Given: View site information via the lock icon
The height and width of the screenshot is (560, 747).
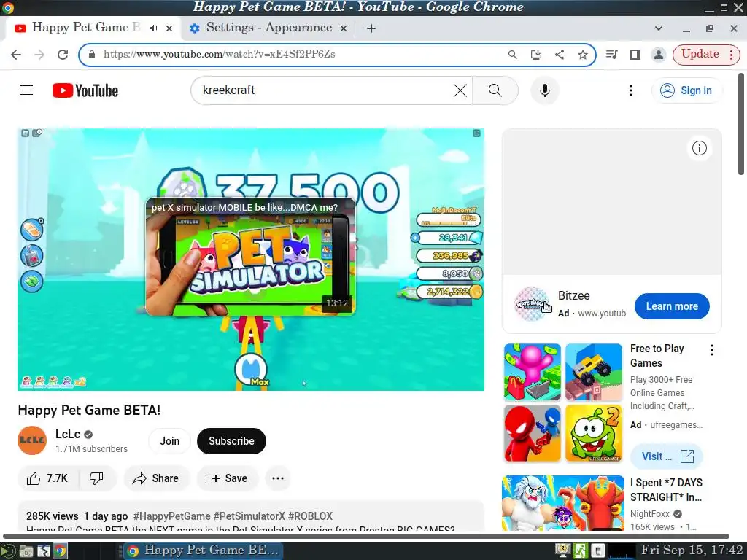Looking at the screenshot, I should [91, 54].
